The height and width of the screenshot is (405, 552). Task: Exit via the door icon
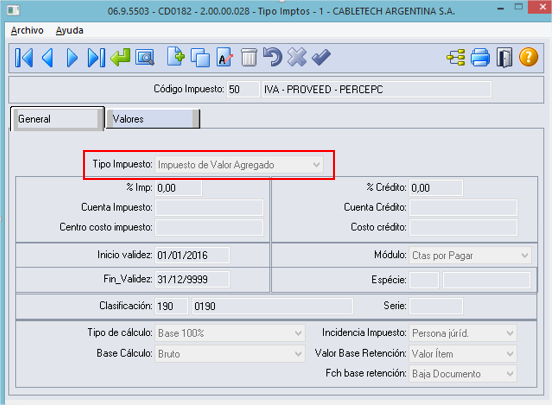504,57
